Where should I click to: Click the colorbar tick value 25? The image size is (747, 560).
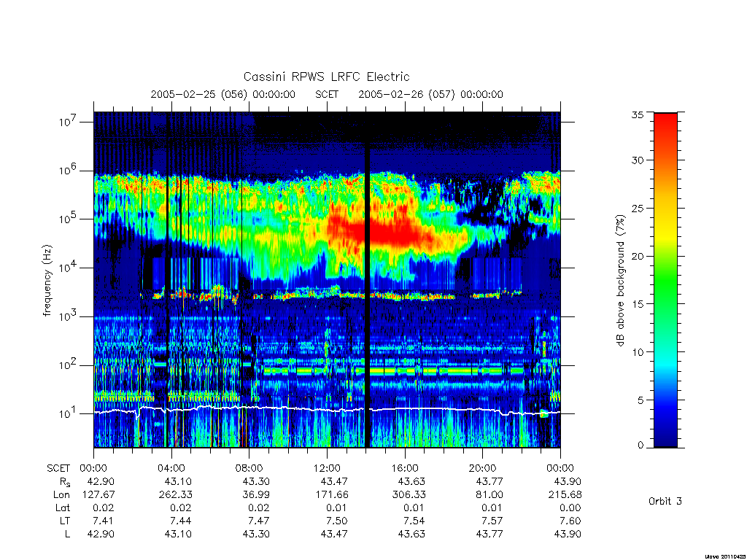(638, 208)
